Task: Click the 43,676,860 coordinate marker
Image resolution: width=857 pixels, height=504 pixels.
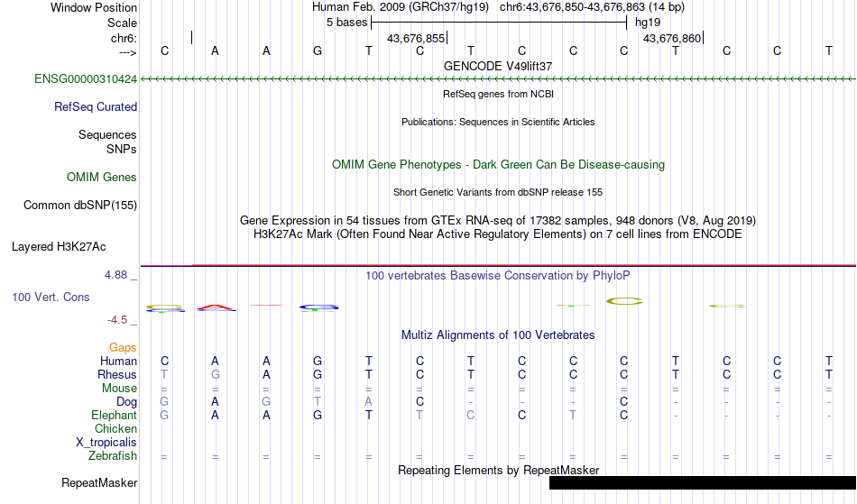Action: pos(672,38)
